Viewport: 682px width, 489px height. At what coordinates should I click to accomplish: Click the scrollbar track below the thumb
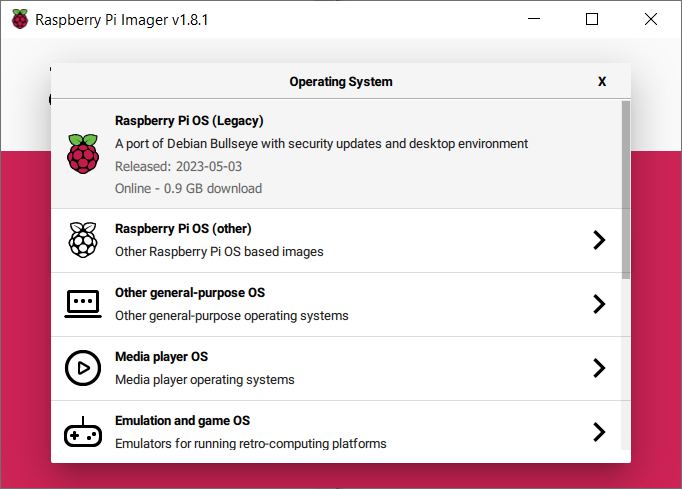pos(625,370)
